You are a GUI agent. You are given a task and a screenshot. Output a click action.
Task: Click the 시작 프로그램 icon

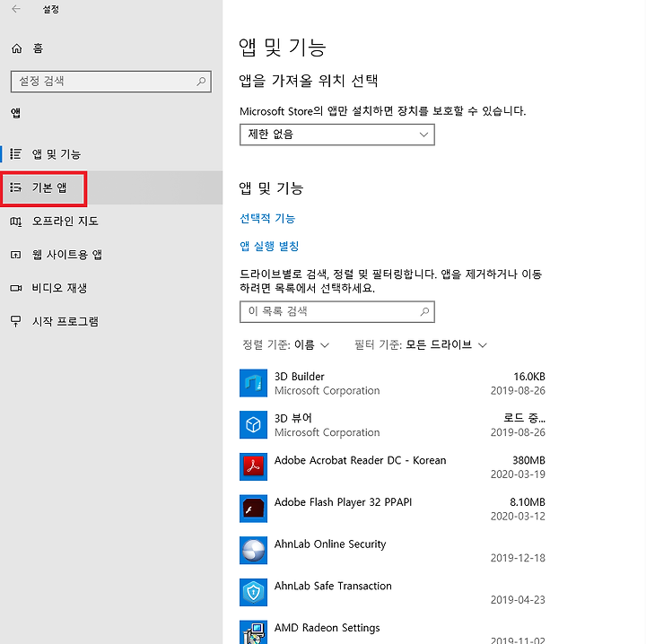(x=15, y=321)
